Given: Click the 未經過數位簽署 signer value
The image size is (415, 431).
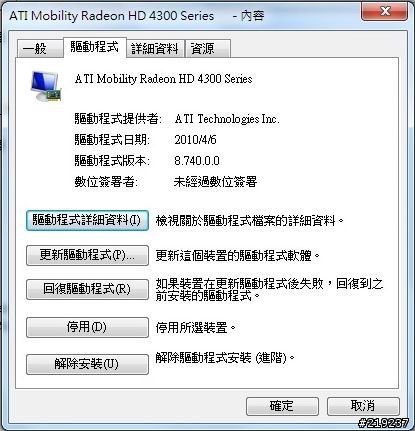Looking at the screenshot, I should [215, 182].
